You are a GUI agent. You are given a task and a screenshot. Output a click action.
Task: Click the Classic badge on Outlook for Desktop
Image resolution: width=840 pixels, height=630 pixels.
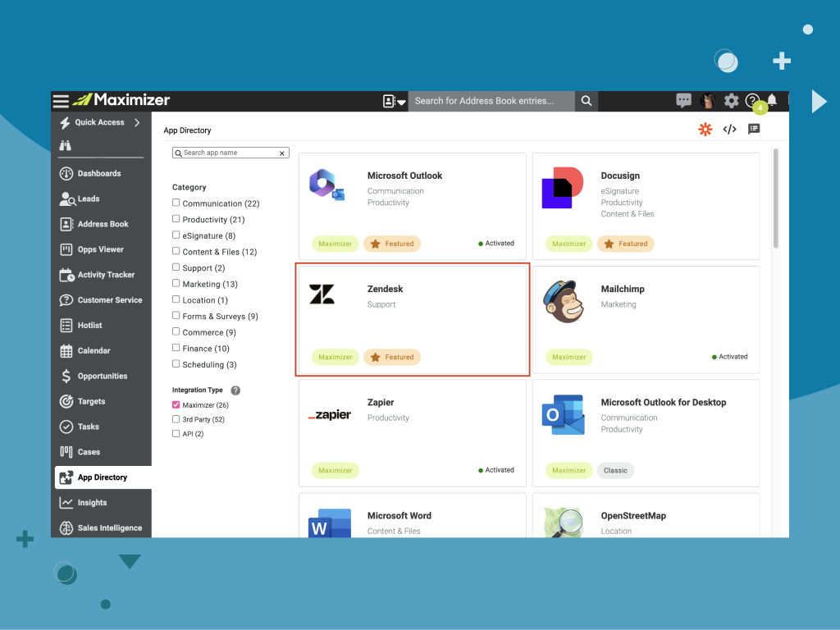pyautogui.click(x=615, y=470)
